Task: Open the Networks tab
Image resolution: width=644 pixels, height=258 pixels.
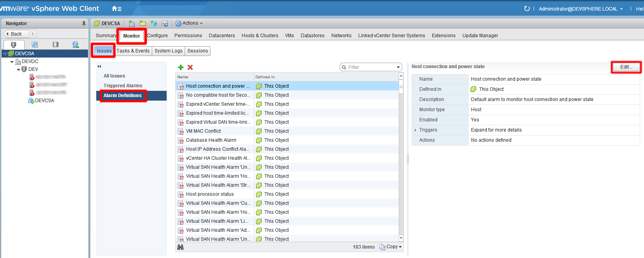Action: click(341, 36)
